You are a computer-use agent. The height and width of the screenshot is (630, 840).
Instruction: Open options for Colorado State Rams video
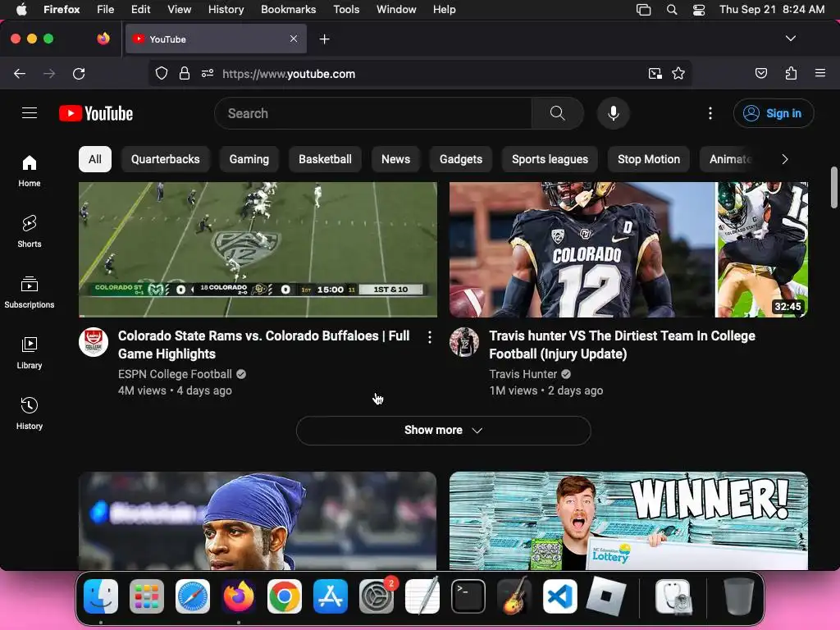tap(430, 337)
